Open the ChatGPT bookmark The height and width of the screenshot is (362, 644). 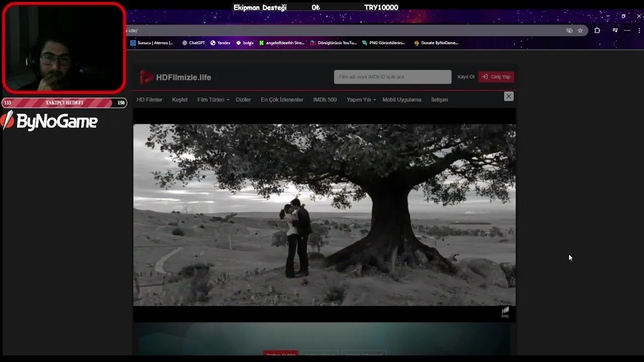tap(194, 43)
